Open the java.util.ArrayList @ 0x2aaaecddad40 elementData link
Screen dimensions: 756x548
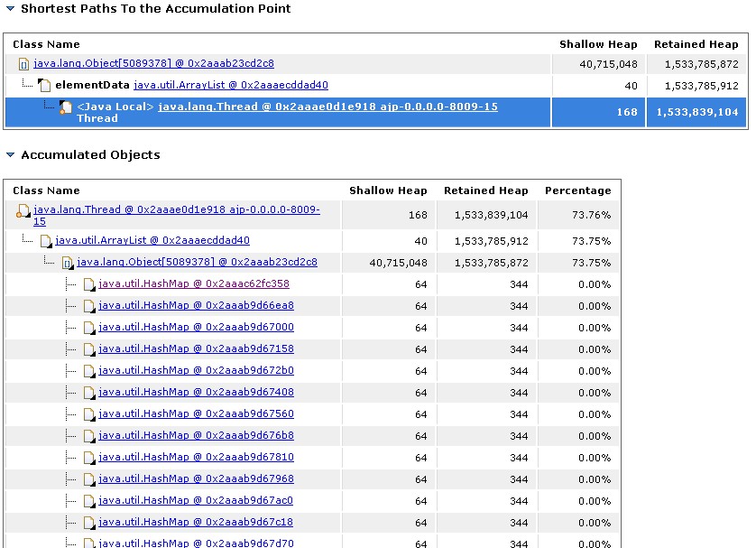(x=230, y=85)
